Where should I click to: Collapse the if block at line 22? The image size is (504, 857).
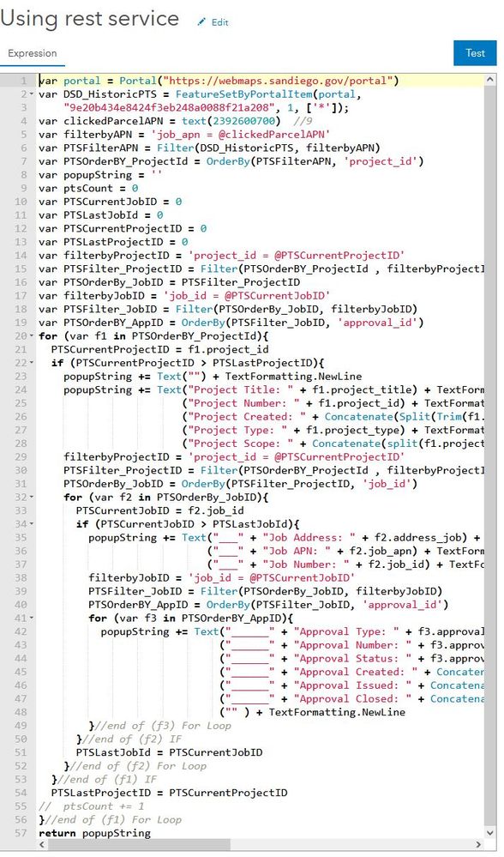(32, 362)
